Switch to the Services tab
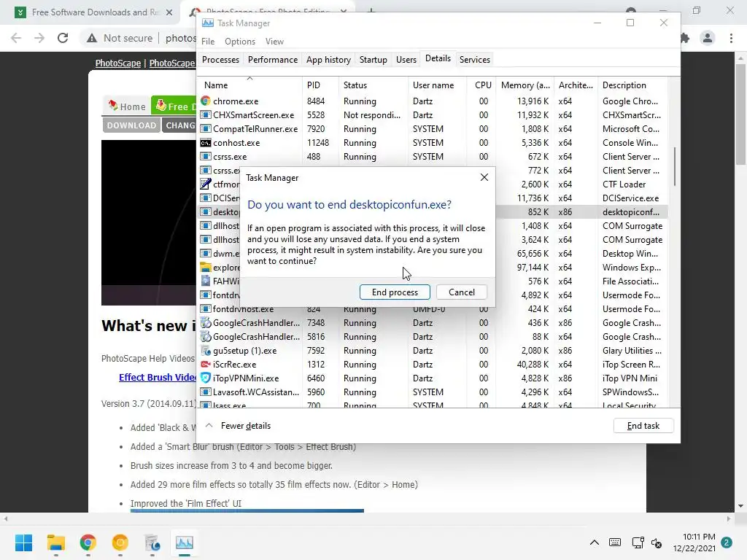The height and width of the screenshot is (560, 747). coord(474,60)
